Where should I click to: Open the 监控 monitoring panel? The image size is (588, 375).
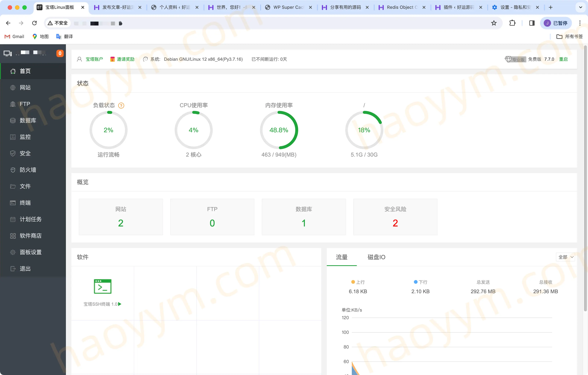click(26, 137)
